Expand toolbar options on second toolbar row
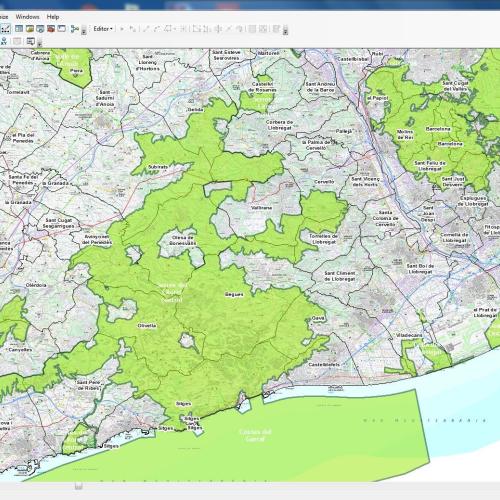Viewport: 500px width, 500px height. 40,43
